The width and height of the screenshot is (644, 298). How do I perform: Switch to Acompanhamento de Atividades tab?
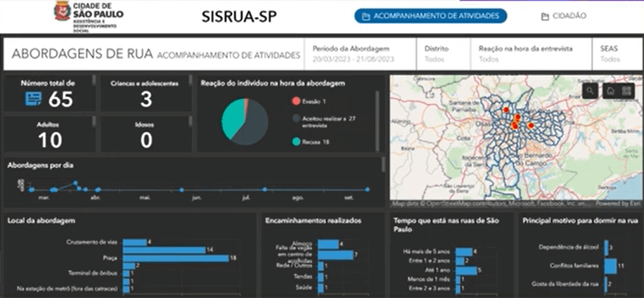pyautogui.click(x=430, y=16)
